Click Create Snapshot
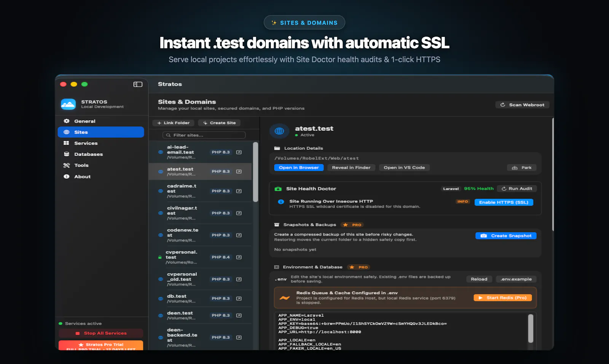 [506, 236]
